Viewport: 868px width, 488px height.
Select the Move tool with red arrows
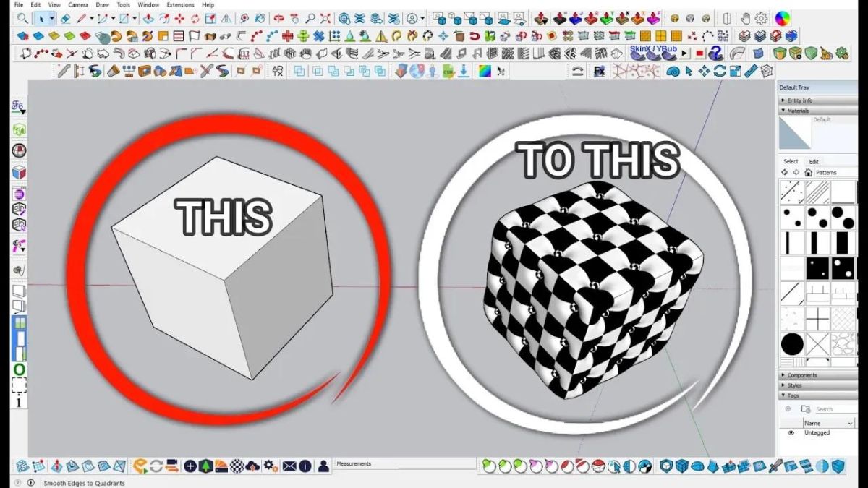(179, 18)
